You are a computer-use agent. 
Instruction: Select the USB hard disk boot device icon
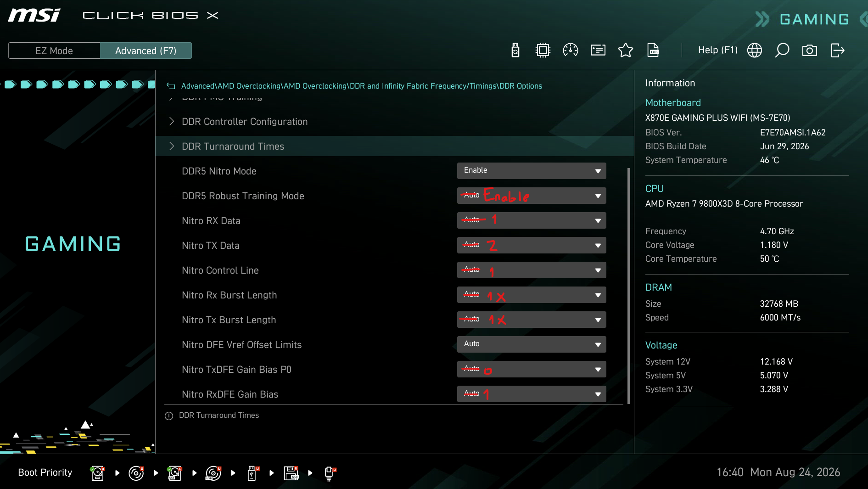(174, 473)
